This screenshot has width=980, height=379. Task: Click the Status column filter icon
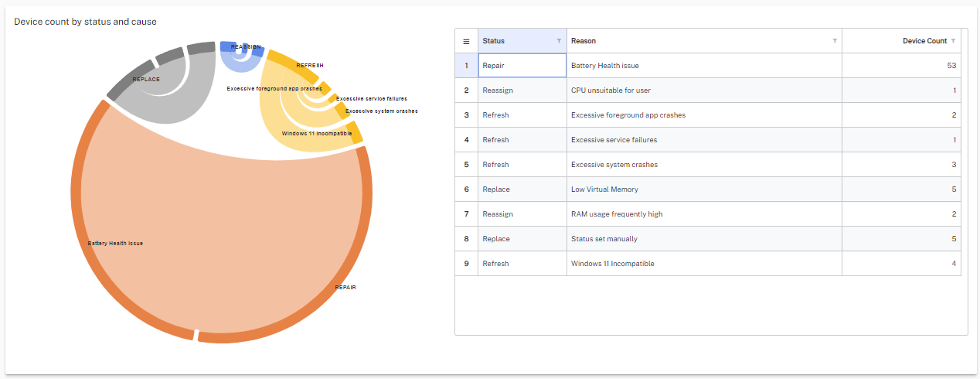click(x=559, y=41)
